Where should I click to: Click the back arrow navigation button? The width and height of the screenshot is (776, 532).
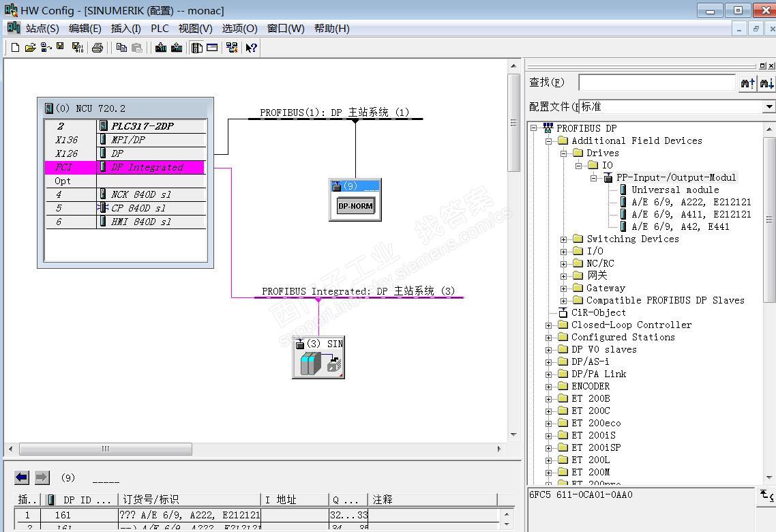click(x=22, y=477)
